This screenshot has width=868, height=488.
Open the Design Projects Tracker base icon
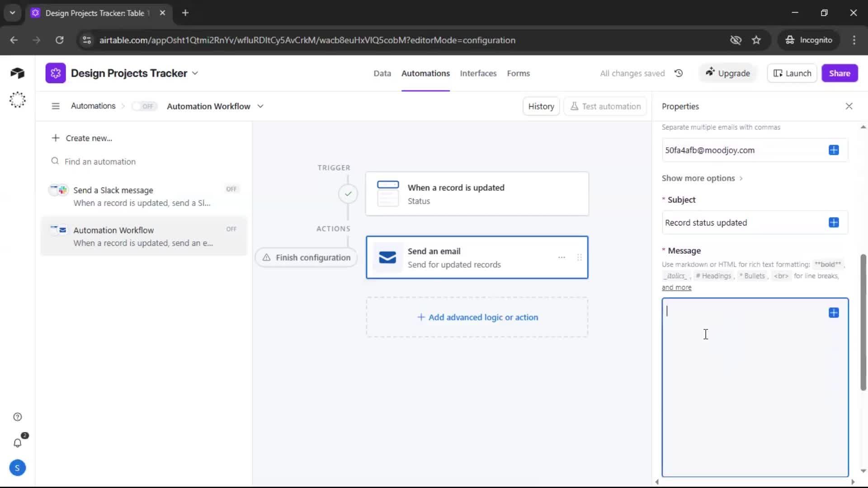click(x=56, y=73)
